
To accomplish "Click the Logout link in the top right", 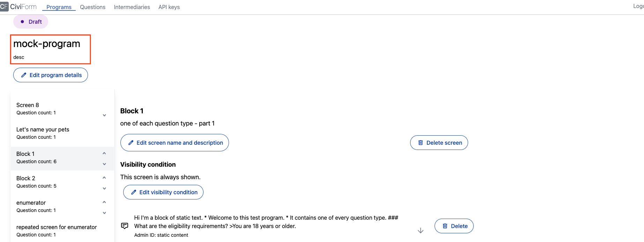I will pyautogui.click(x=638, y=6).
